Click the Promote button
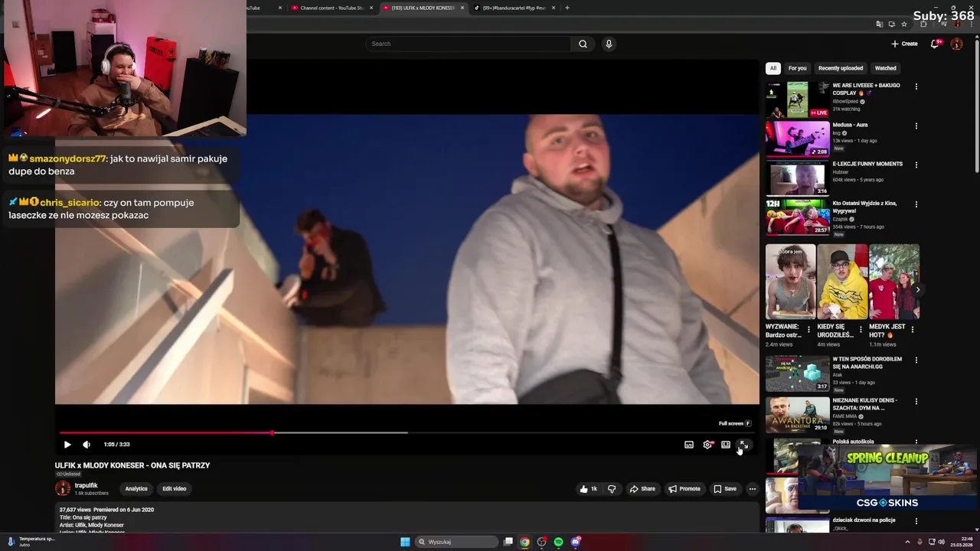Viewport: 980px width, 551px height. [684, 489]
